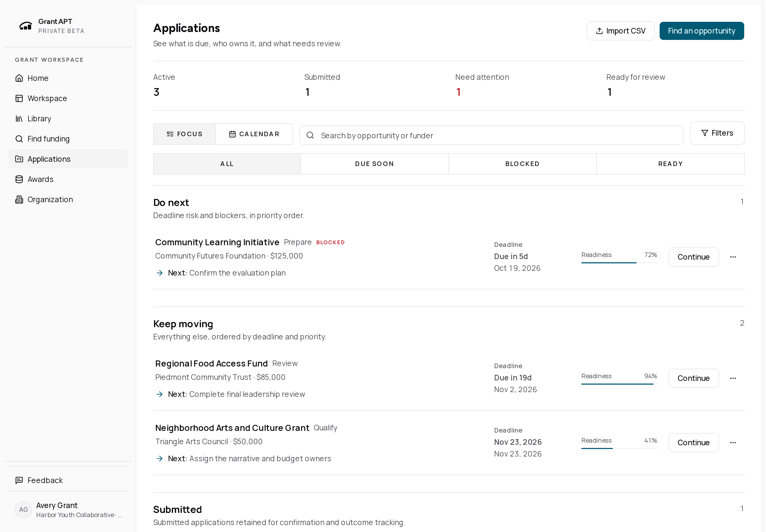
Task: Open more options for Regional Food Access Fund
Action: (x=733, y=378)
